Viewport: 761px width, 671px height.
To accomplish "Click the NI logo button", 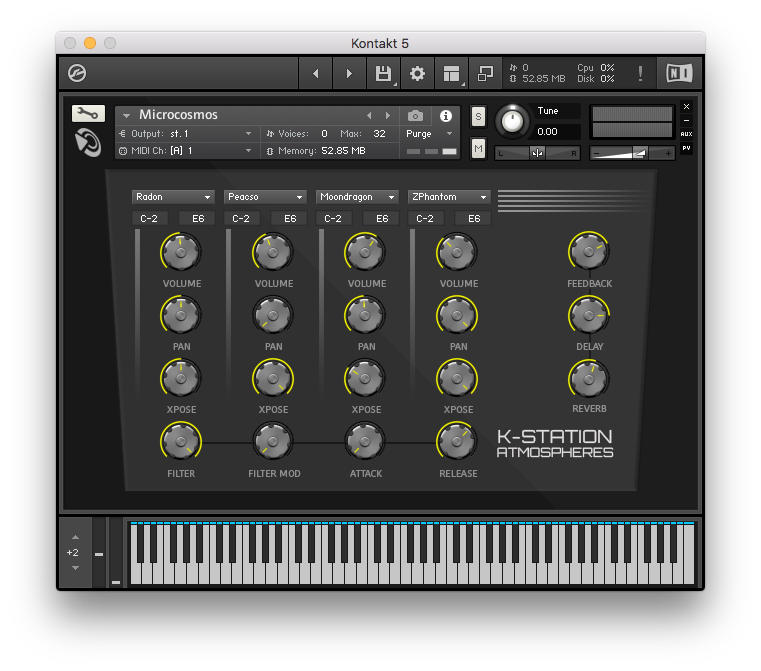I will (x=679, y=73).
